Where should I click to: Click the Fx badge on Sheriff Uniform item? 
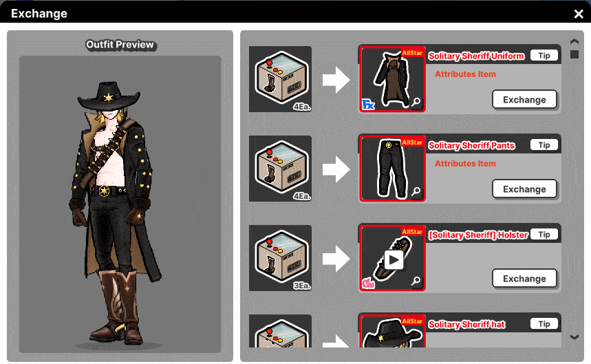(x=368, y=105)
